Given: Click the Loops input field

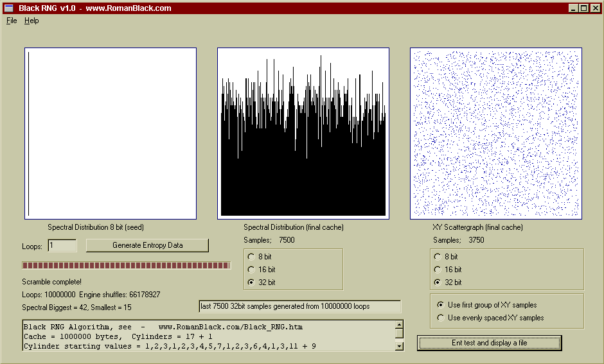Looking at the screenshot, I should click(x=62, y=245).
